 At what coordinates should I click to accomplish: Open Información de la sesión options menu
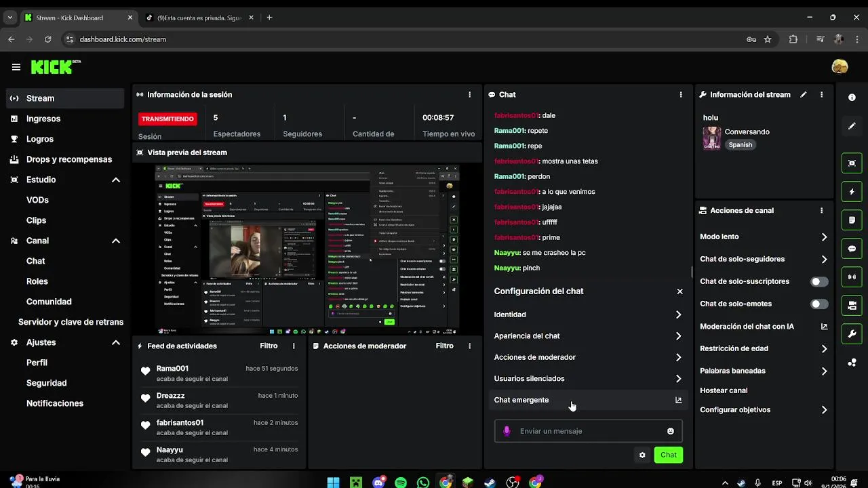470,95
